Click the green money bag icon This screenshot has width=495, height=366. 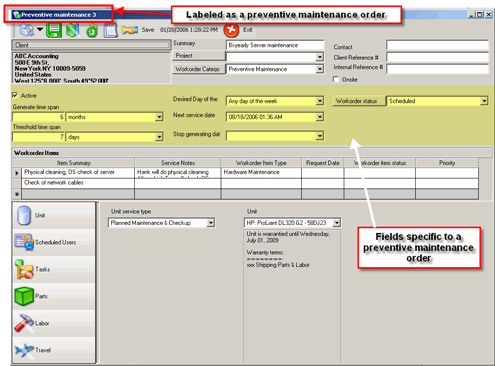click(92, 31)
